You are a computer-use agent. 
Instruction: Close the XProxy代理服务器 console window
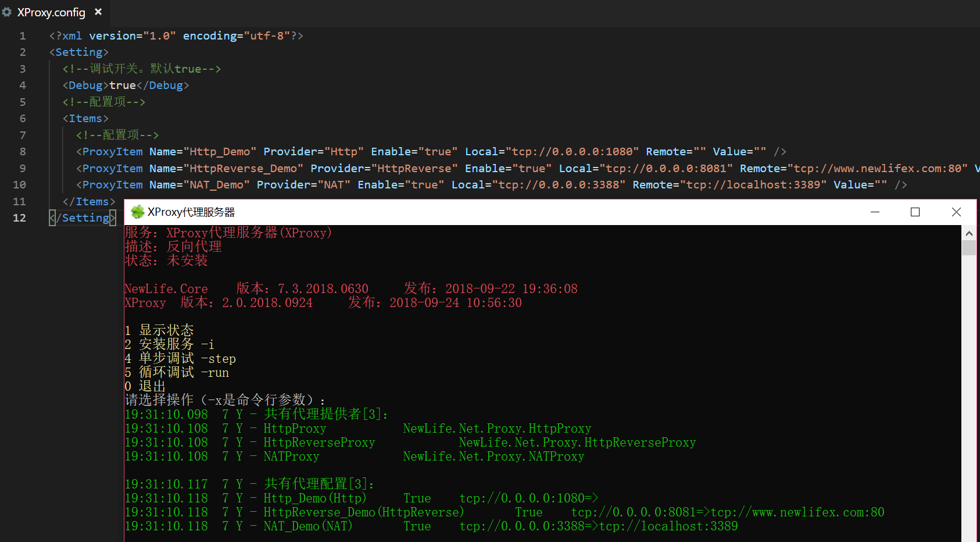coord(956,212)
